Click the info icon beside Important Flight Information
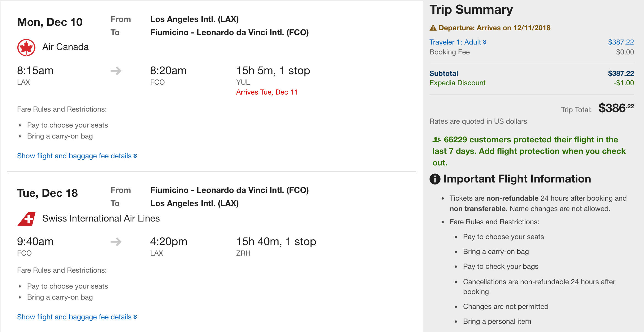This screenshot has width=644, height=332. tap(435, 179)
